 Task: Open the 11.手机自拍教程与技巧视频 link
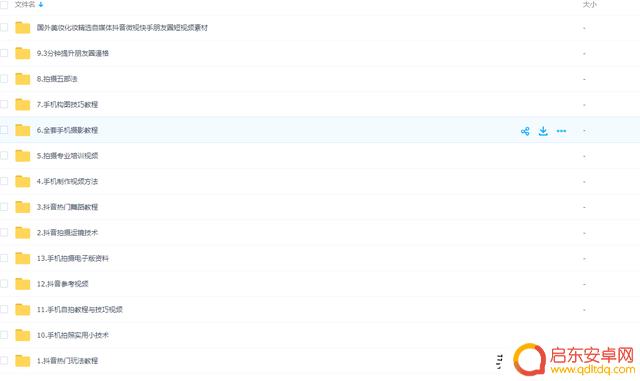coord(80,310)
